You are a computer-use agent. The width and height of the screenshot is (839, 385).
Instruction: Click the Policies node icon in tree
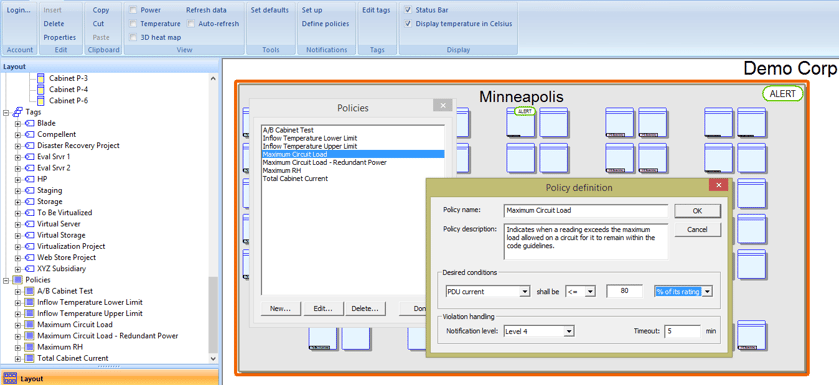click(17, 280)
